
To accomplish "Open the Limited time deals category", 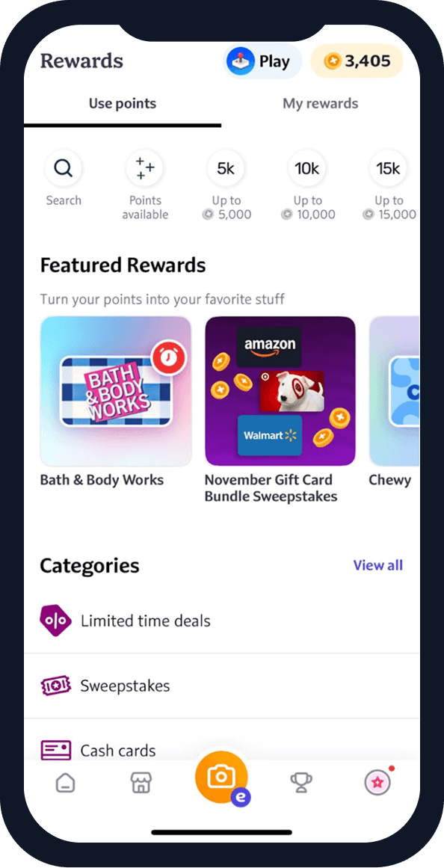I will click(221, 621).
